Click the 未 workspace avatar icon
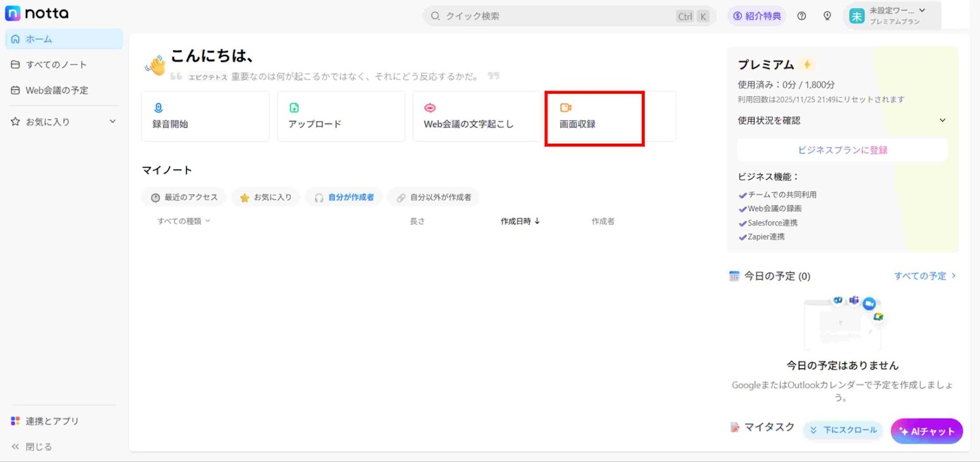980x462 pixels. [857, 16]
